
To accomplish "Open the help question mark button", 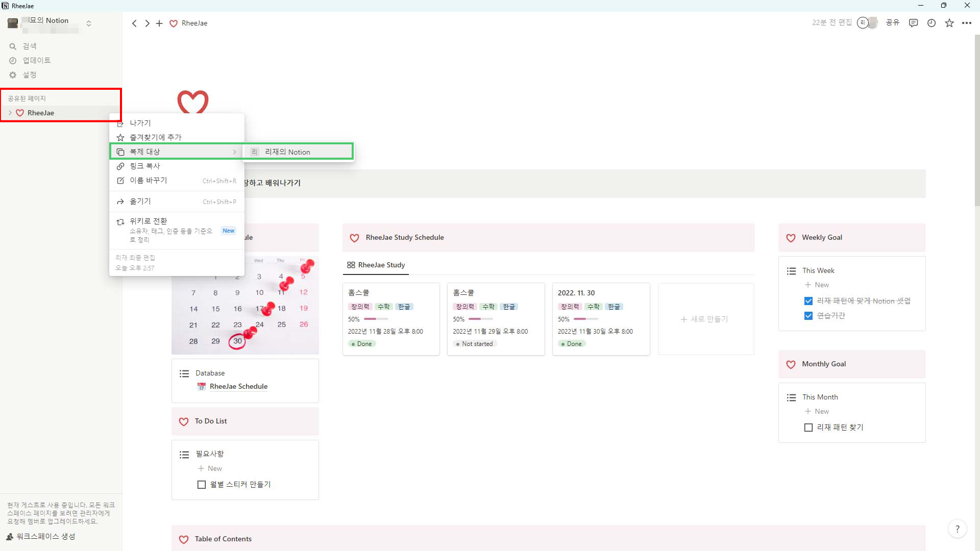I will pos(957,529).
